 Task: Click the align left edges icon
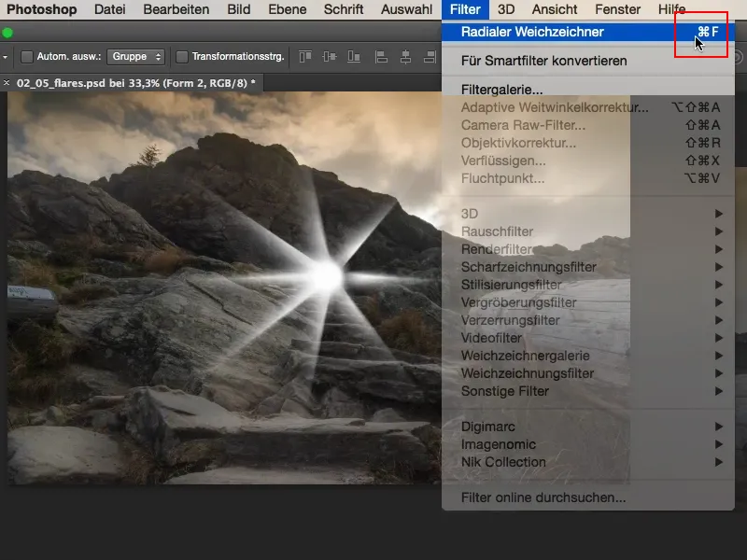pyautogui.click(x=381, y=57)
